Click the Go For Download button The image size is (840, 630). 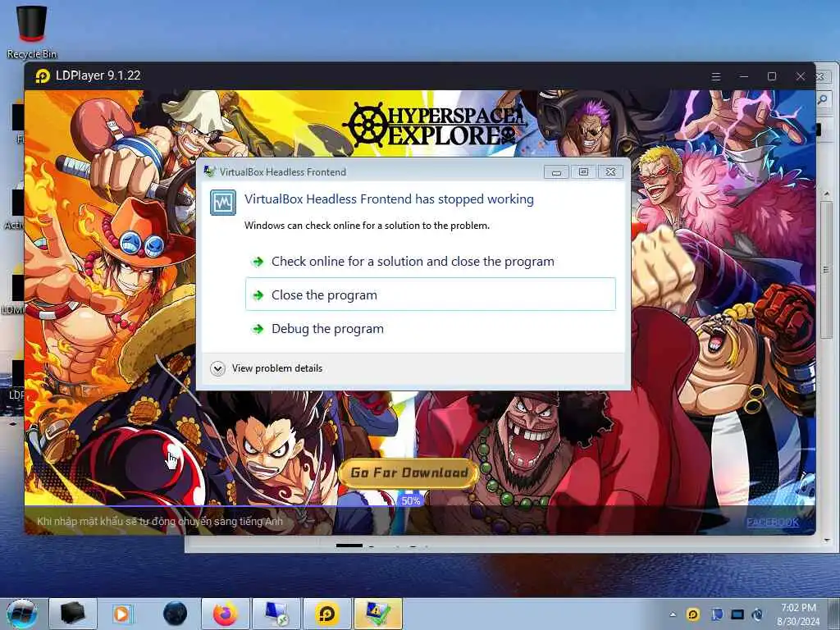coord(409,473)
